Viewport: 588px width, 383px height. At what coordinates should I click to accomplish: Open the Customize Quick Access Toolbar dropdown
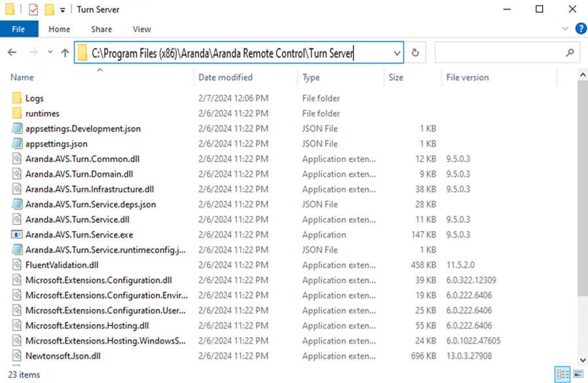coord(63,10)
